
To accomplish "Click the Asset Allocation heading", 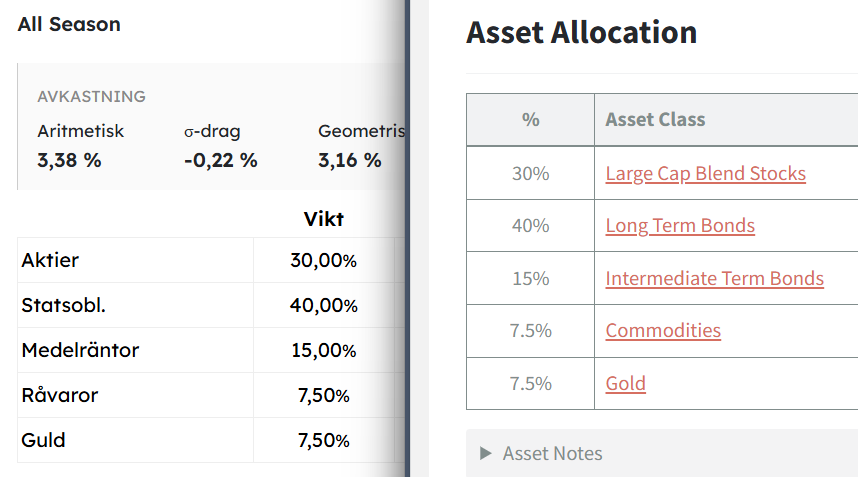I will [x=581, y=33].
